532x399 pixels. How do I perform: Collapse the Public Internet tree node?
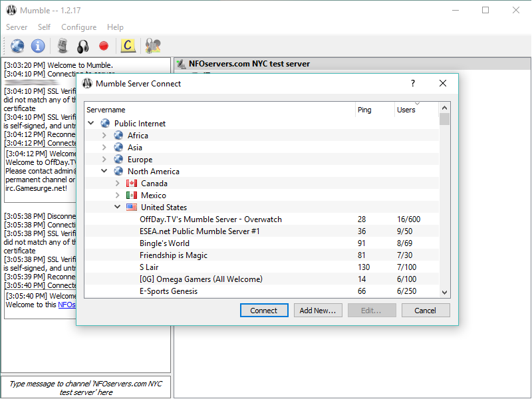click(91, 123)
